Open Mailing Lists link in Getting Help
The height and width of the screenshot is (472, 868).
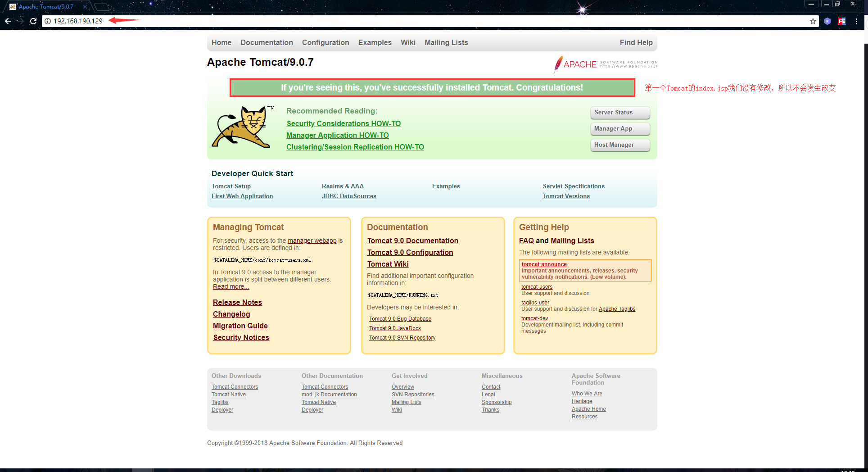(572, 241)
